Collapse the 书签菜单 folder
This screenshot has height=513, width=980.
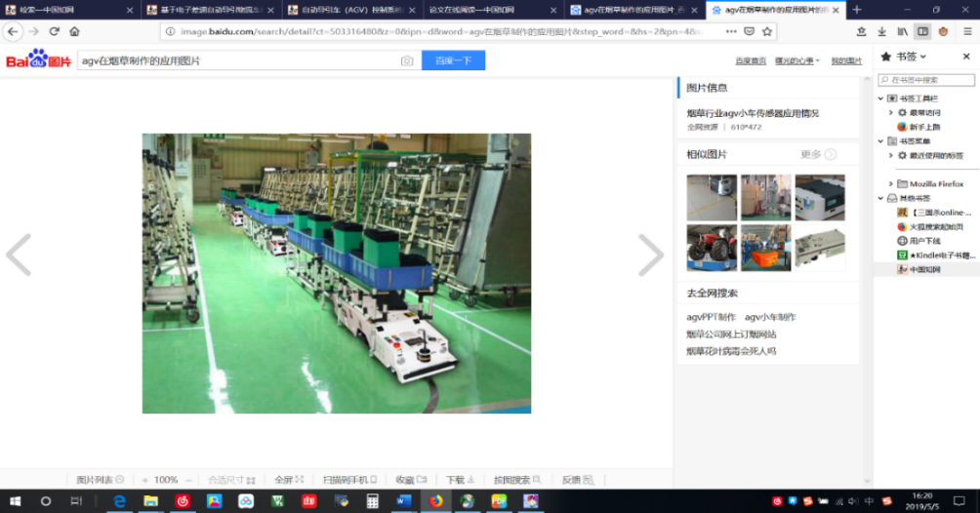point(881,141)
